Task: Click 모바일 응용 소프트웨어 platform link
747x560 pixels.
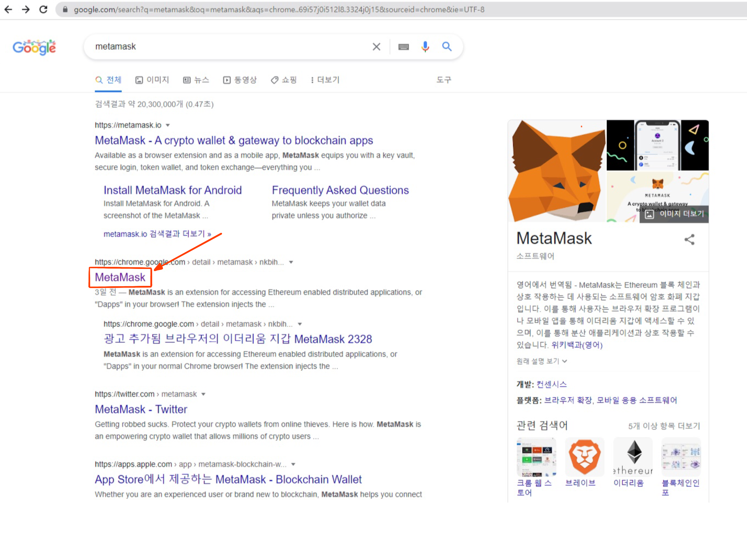Action: click(637, 400)
